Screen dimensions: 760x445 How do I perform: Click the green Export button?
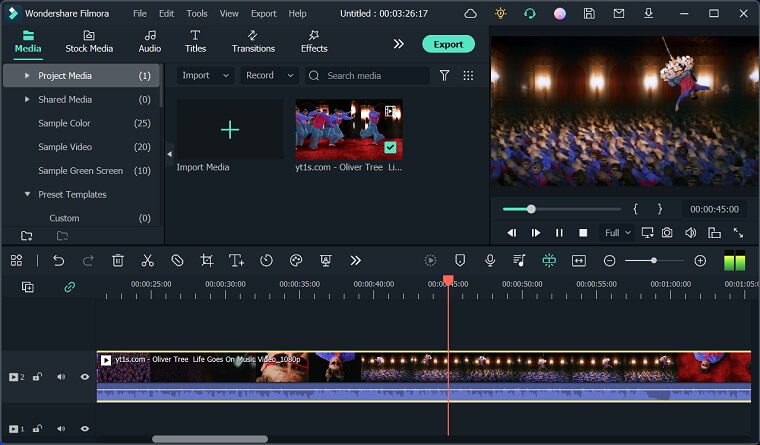click(448, 44)
